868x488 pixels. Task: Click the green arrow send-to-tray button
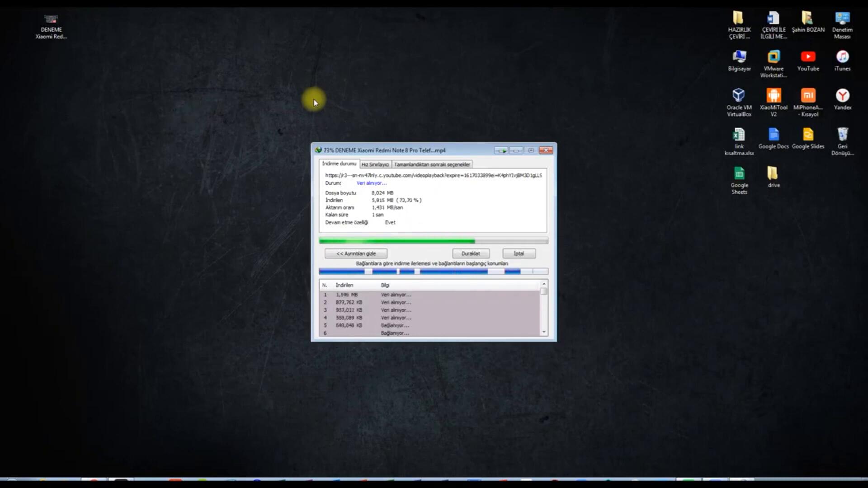[501, 150]
